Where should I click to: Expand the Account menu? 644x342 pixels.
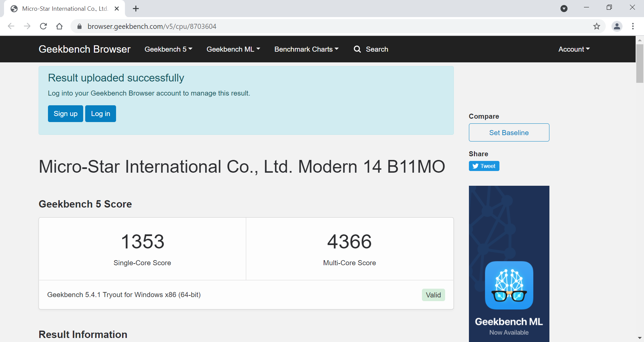tap(574, 49)
